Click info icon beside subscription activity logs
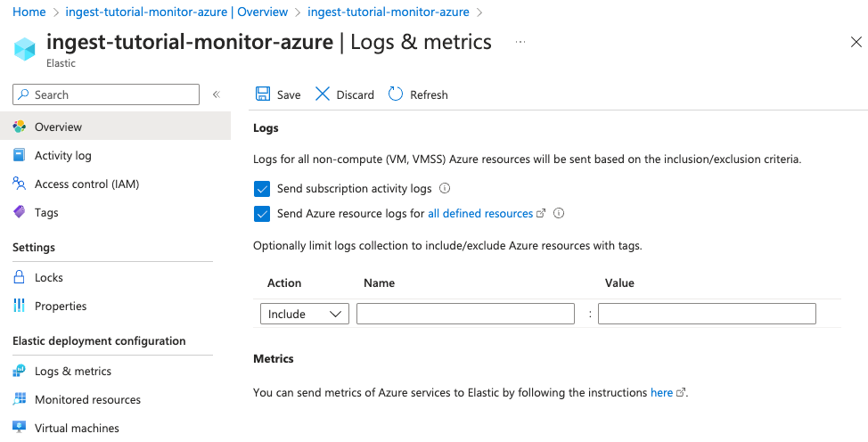The width and height of the screenshot is (868, 442). 445,189
